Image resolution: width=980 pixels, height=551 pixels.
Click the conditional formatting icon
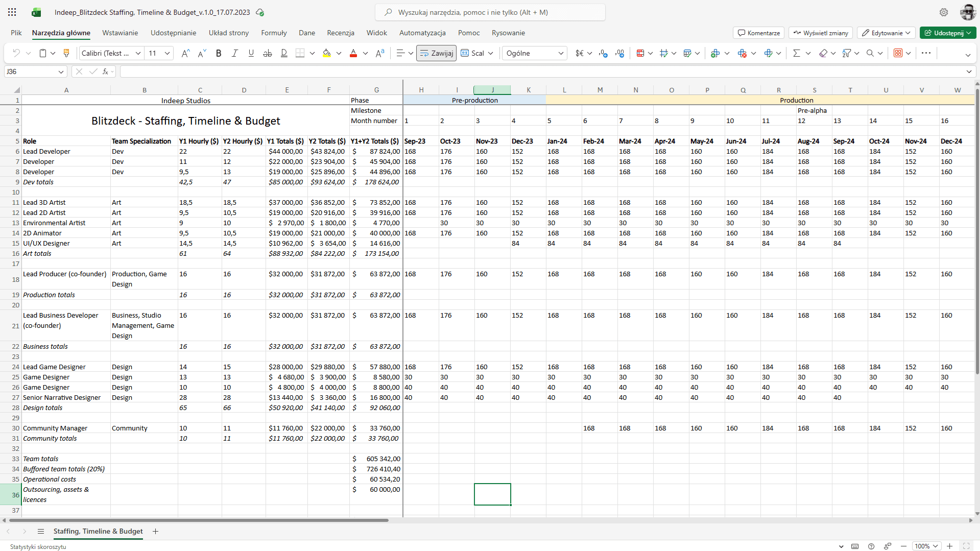point(640,53)
